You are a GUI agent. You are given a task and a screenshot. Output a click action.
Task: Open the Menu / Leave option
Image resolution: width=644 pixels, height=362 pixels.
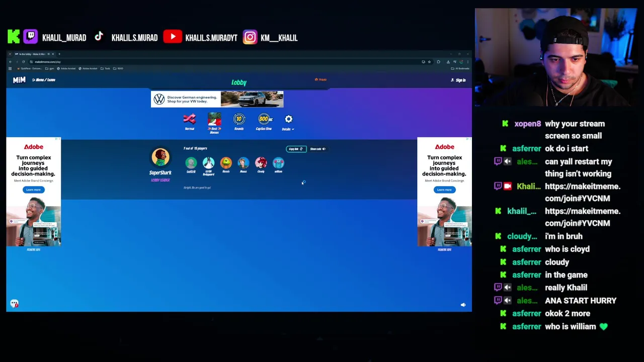point(44,80)
